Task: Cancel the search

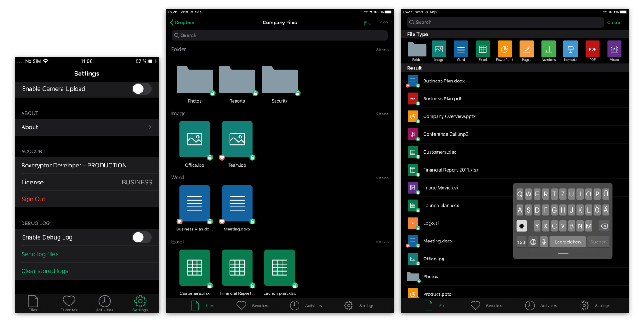Action: 615,23
